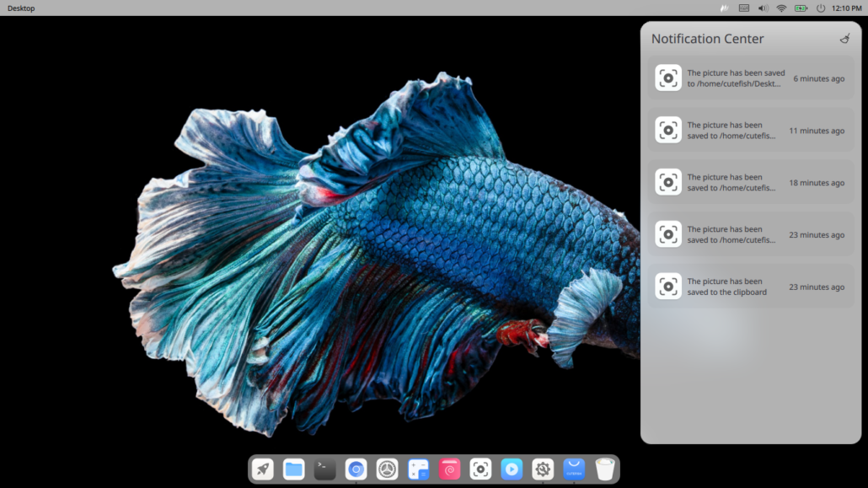Open the volume speaker icon in top bar
Viewport: 868px width, 488px height.
763,8
